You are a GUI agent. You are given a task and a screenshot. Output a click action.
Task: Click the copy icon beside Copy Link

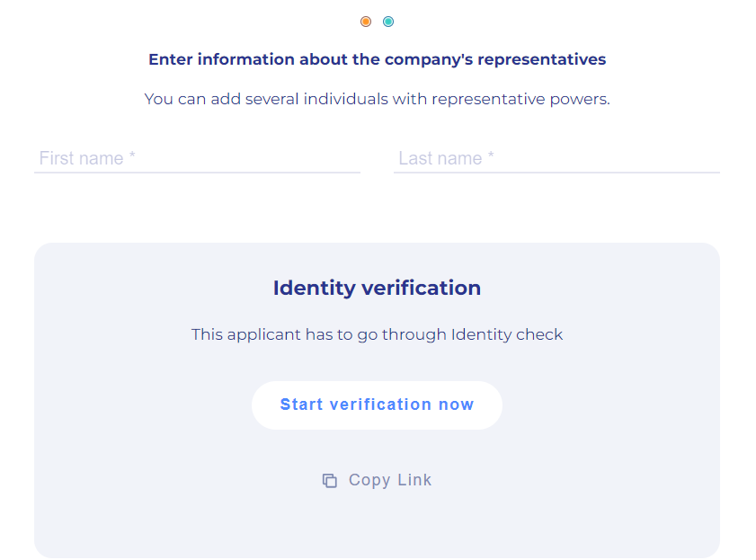(330, 481)
